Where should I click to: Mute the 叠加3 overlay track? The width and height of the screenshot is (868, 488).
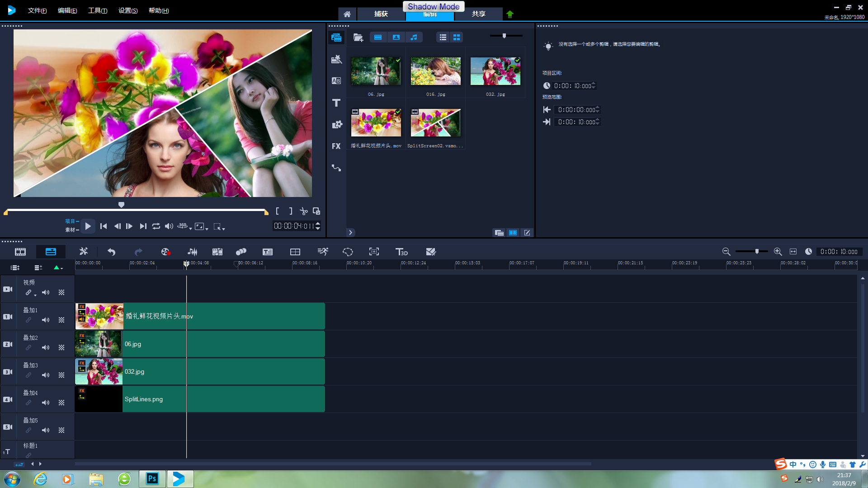[x=46, y=375]
